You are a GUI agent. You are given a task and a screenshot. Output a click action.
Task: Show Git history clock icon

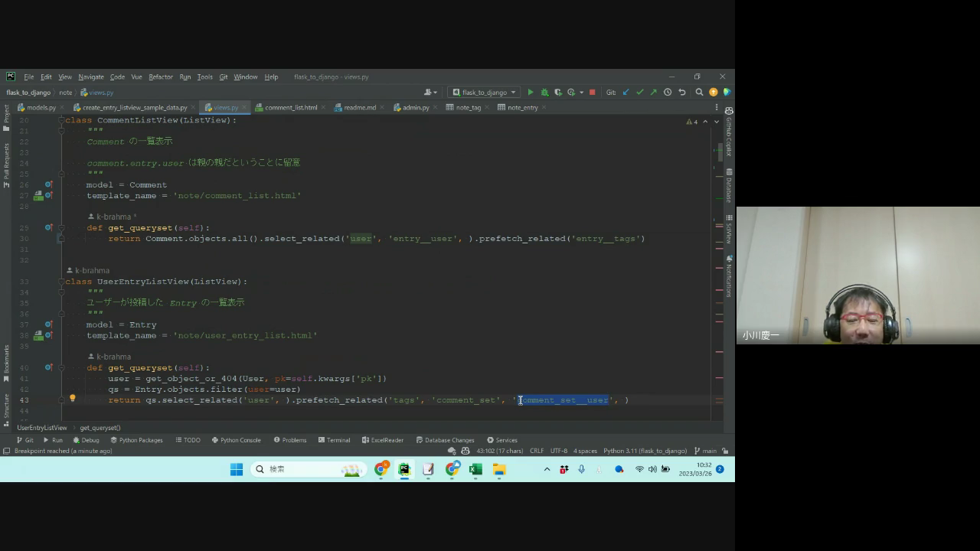point(668,93)
